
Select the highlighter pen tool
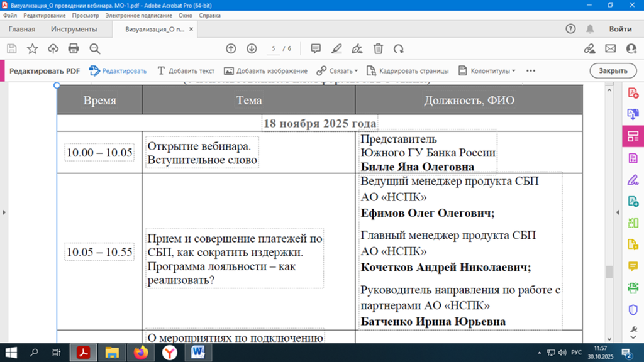336,48
